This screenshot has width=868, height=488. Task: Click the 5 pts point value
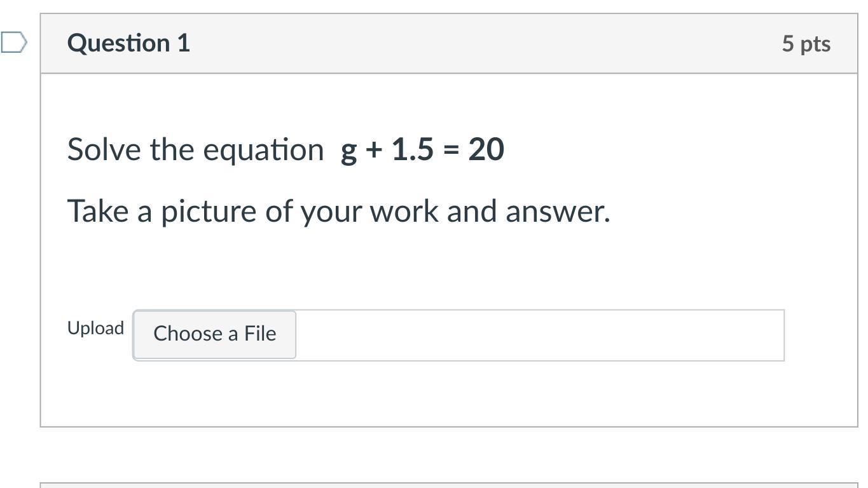coord(806,44)
